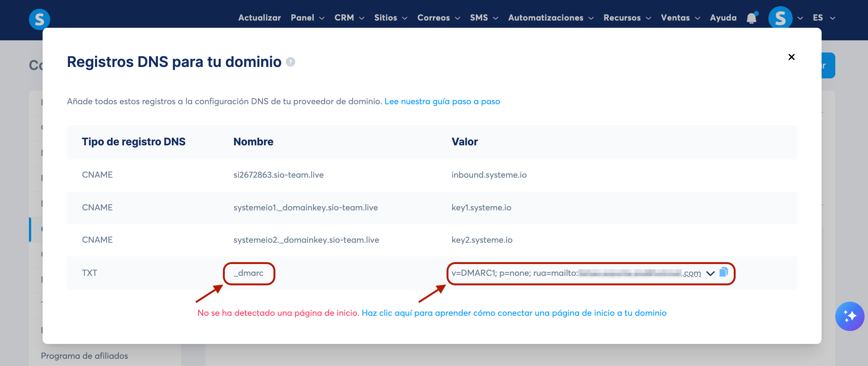Image resolution: width=868 pixels, height=366 pixels.
Task: Expand the profile avatar dropdown arrow
Action: (800, 18)
